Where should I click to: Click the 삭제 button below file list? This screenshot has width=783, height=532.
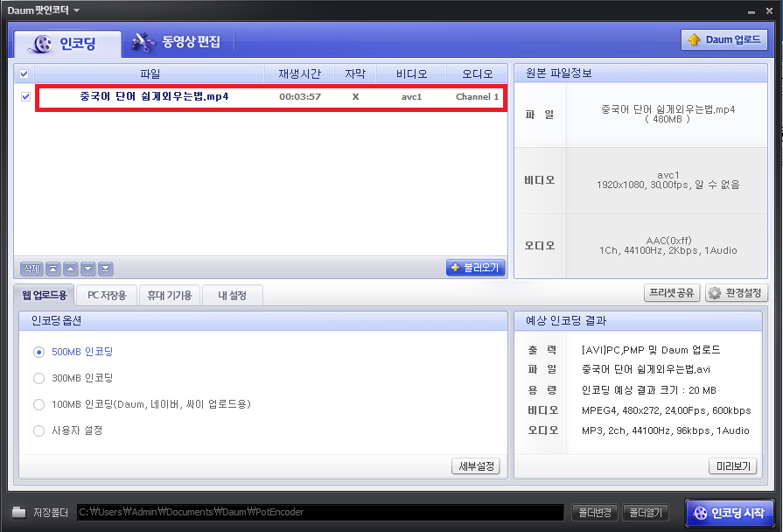coord(31,269)
